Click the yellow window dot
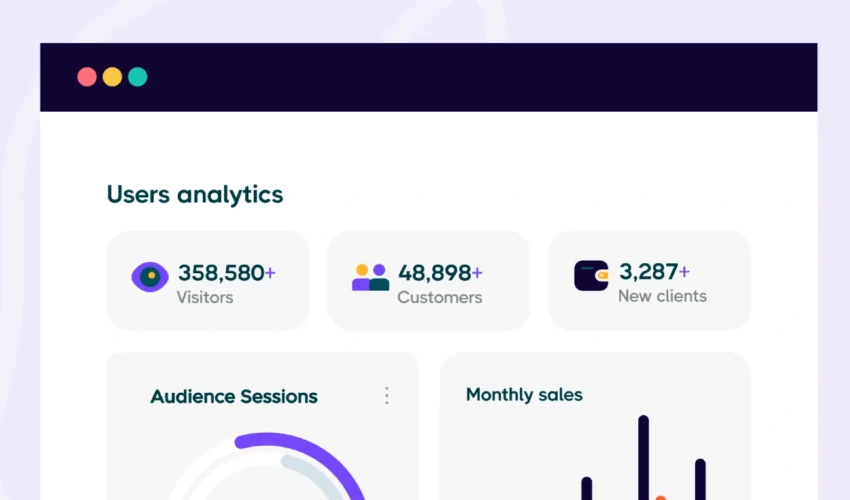 (112, 77)
